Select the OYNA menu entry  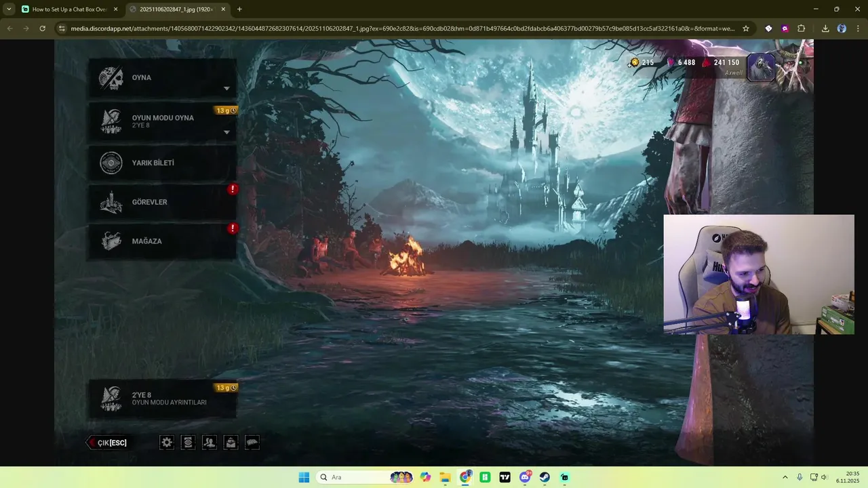163,78
